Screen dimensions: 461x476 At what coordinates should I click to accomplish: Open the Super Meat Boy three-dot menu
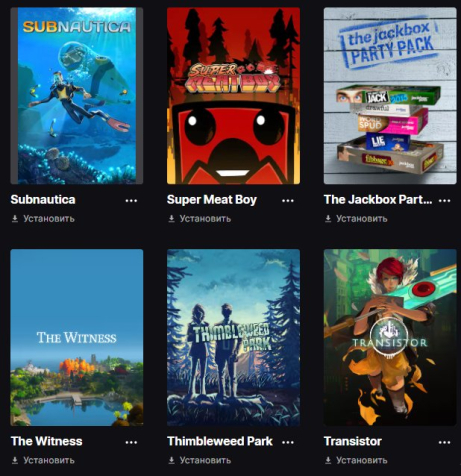(x=288, y=201)
